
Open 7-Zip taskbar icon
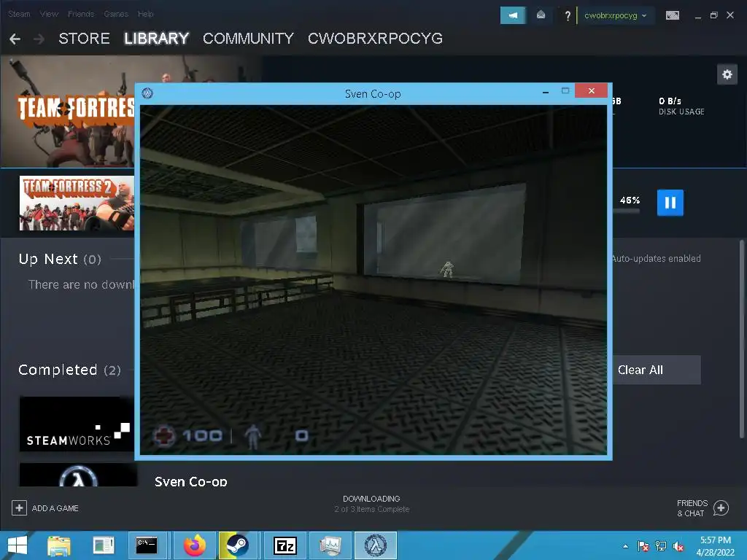285,545
